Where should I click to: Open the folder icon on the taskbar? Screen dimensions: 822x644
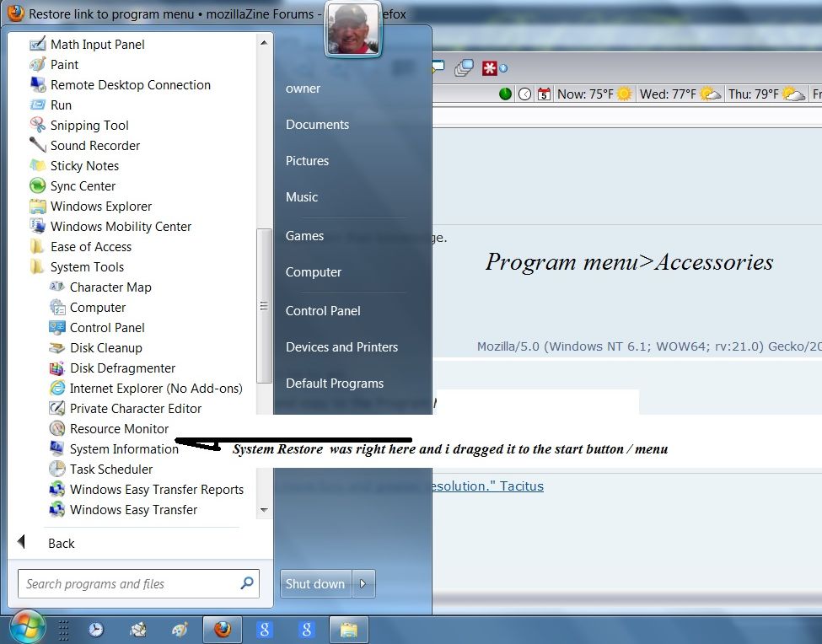(349, 630)
